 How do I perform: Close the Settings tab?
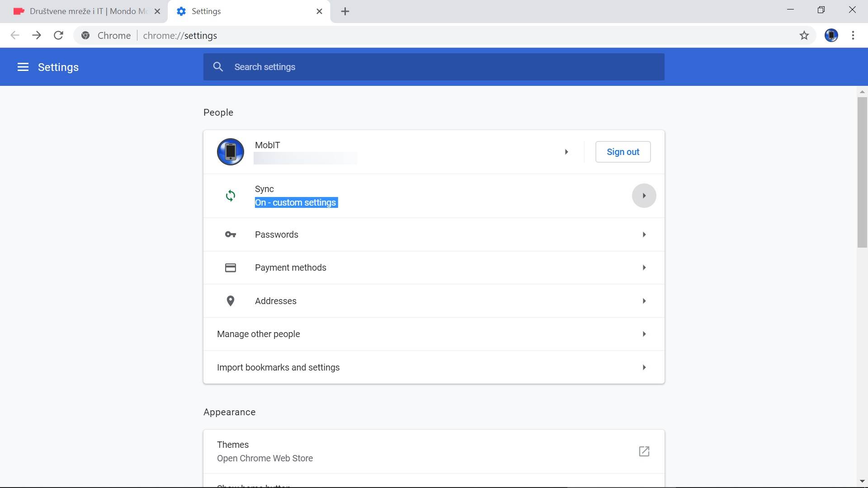(x=319, y=11)
